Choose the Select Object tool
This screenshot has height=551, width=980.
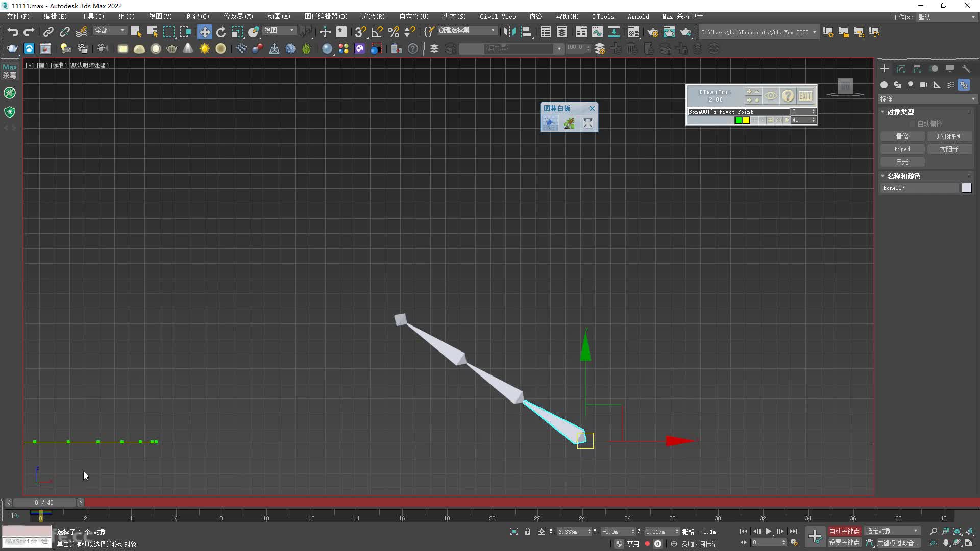(x=136, y=32)
